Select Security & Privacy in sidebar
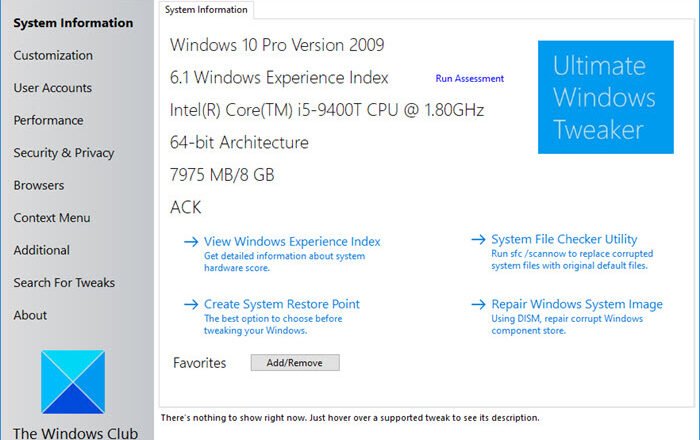 click(63, 153)
